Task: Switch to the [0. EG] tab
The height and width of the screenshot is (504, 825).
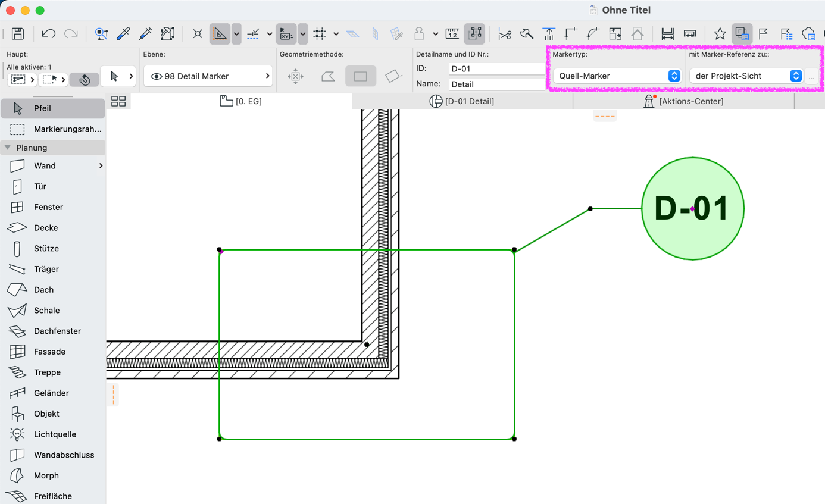Action: point(241,101)
